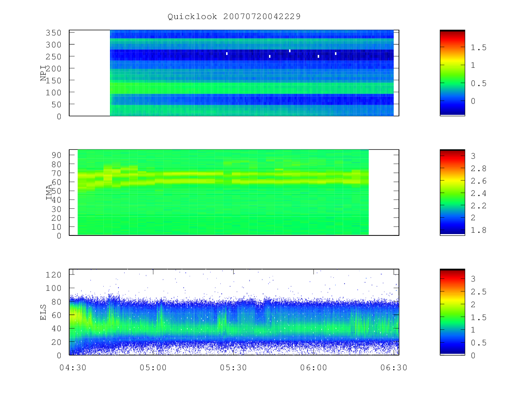Viewport: 532px width, 399px height.
Task: Click the 05:00 time axis label
Action: 153,368
